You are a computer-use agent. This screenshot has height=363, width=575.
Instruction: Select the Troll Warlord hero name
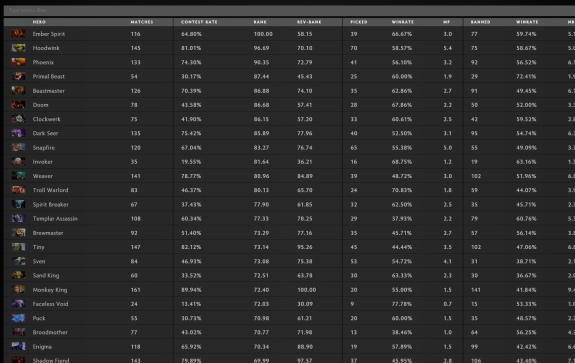(x=50, y=190)
